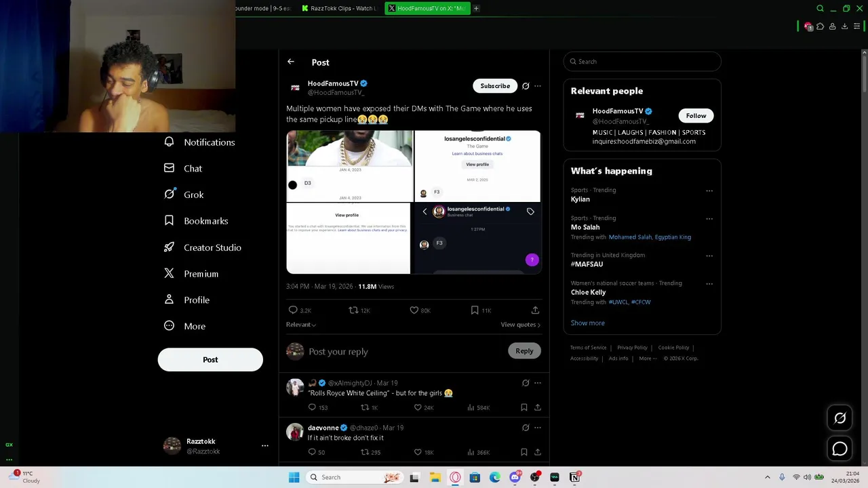
Task: Open Microsoft Edge from taskbar
Action: coord(495,477)
